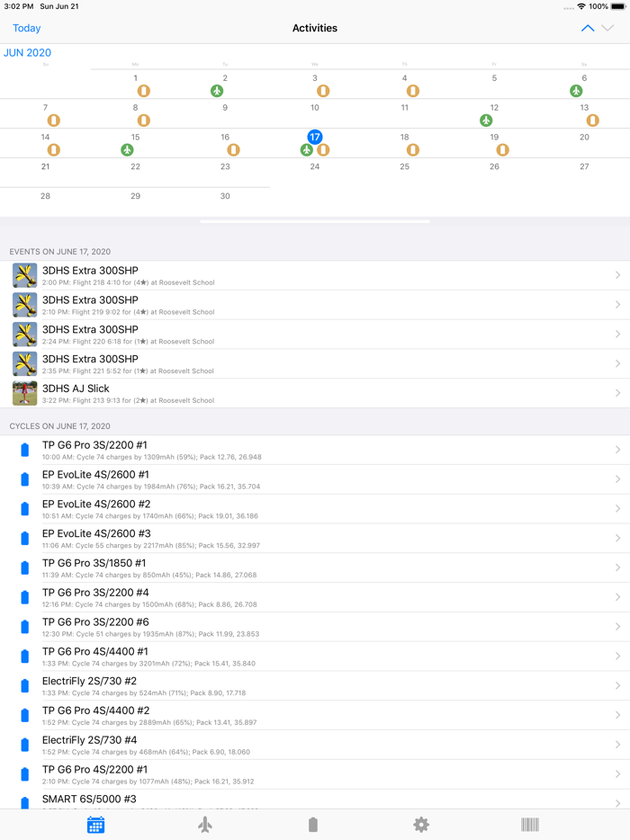Tap green flight icon on June 2
This screenshot has width=630, height=840.
coord(217,91)
